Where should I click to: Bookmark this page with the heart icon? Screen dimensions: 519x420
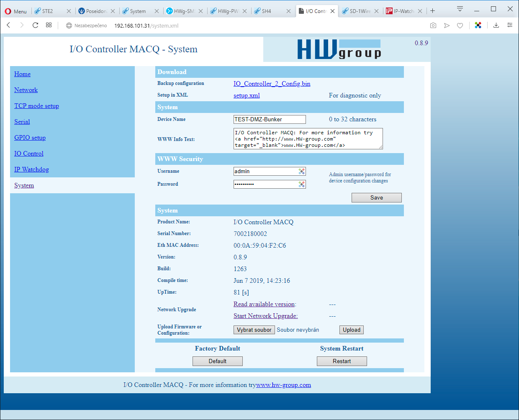coord(460,26)
